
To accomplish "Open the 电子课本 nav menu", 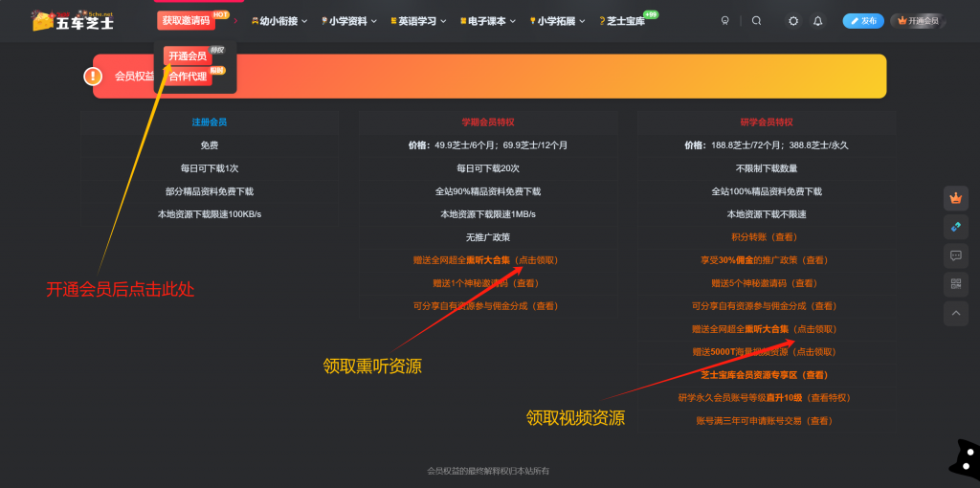I will point(489,21).
